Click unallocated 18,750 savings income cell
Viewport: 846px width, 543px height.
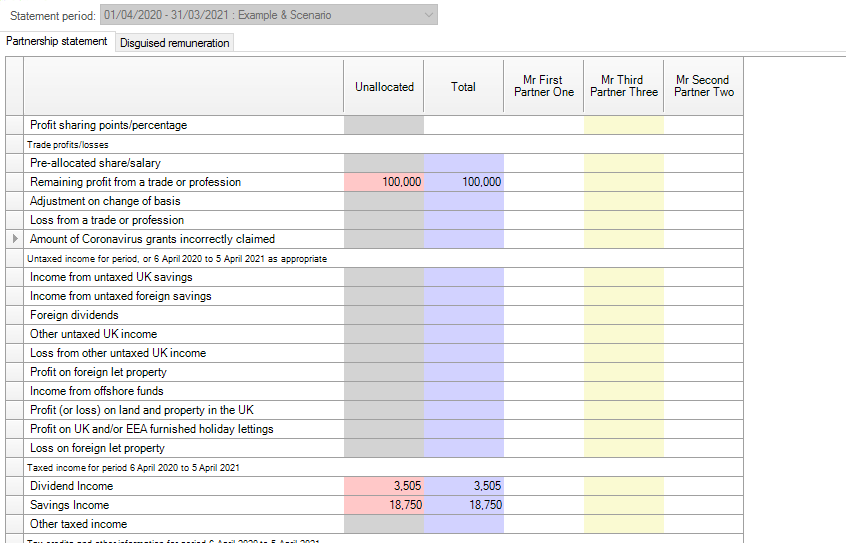coord(384,505)
